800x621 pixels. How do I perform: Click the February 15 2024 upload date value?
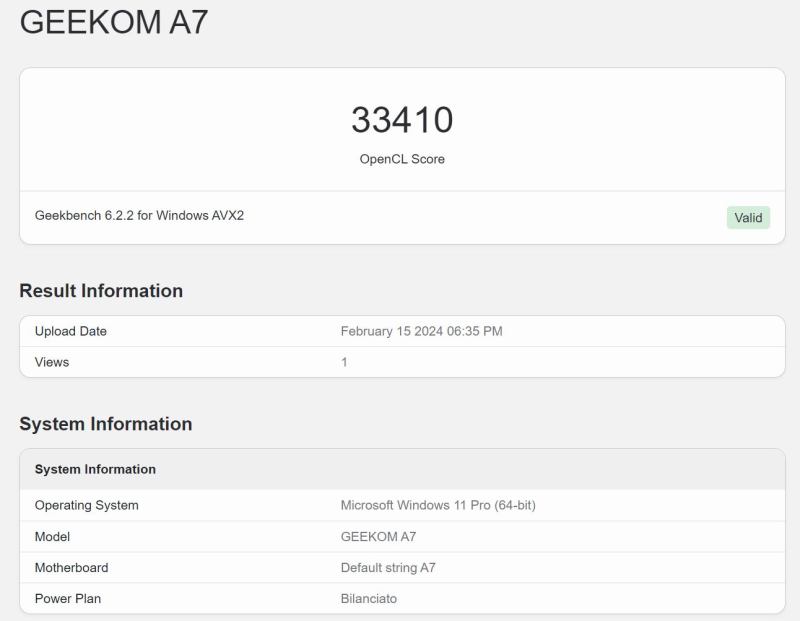click(x=421, y=331)
